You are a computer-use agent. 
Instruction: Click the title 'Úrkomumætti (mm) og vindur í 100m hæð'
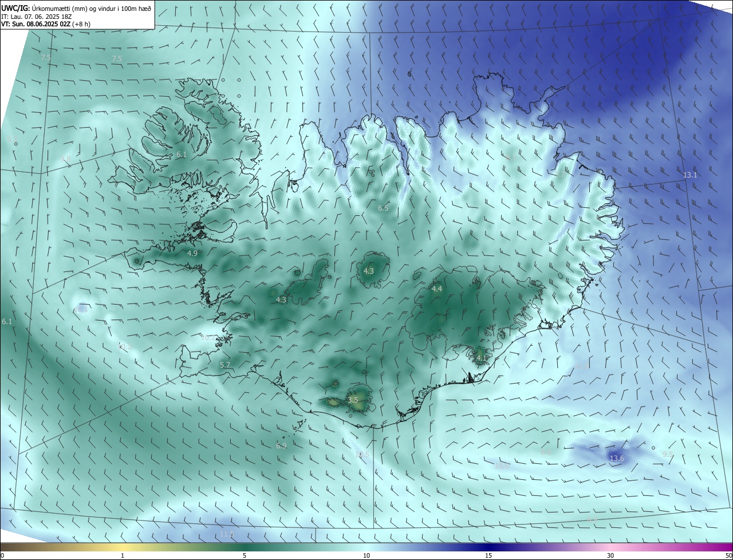click(92, 8)
